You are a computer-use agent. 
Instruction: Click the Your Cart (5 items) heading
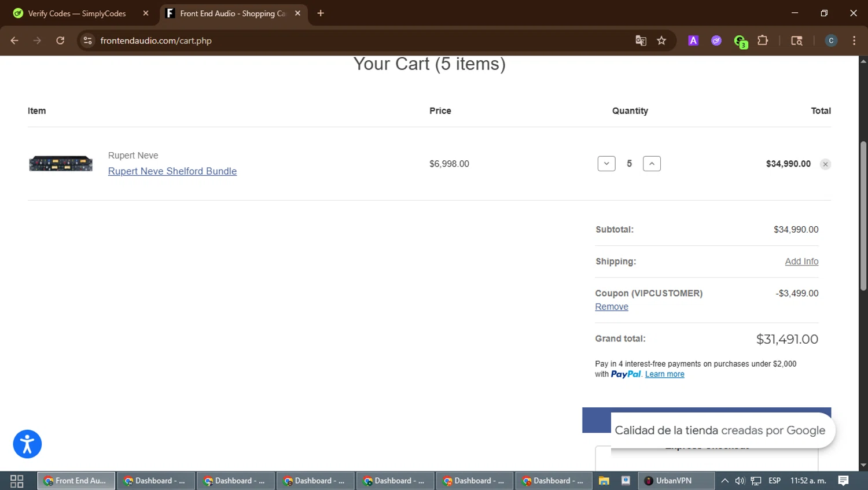429,64
